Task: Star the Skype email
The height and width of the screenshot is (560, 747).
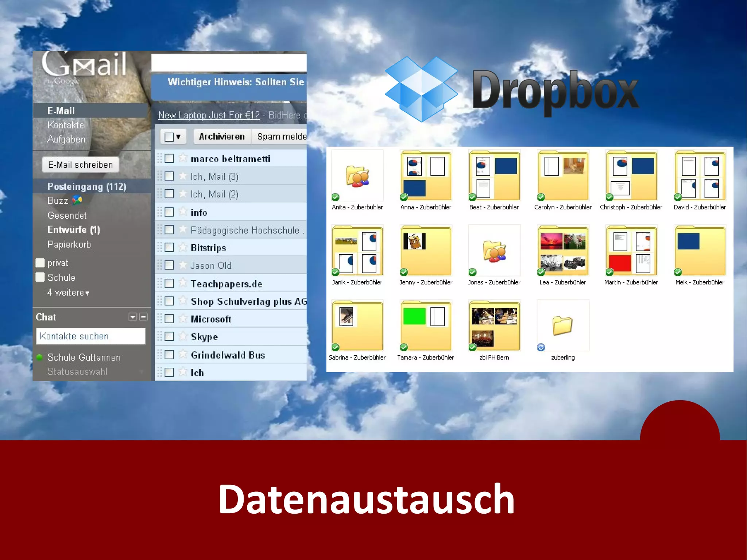Action: [183, 336]
